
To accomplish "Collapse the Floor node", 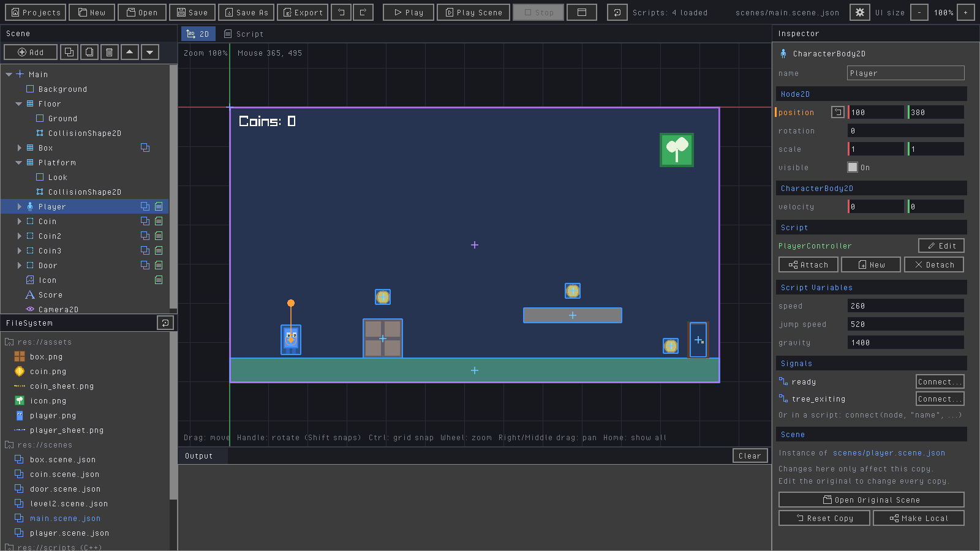I will [19, 103].
